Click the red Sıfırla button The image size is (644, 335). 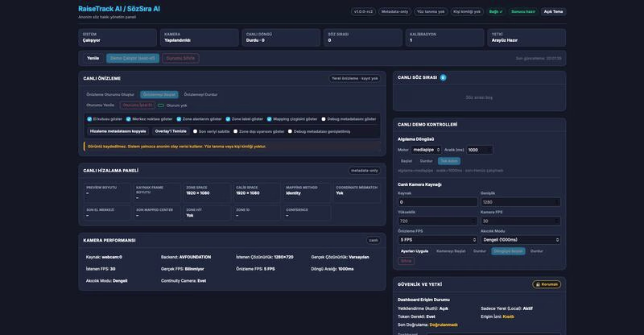406,261
